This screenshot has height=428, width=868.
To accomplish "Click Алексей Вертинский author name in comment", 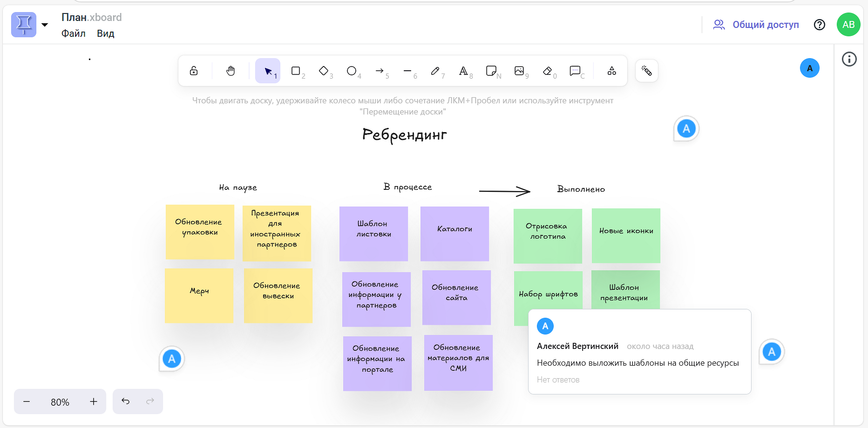I will click(x=577, y=346).
